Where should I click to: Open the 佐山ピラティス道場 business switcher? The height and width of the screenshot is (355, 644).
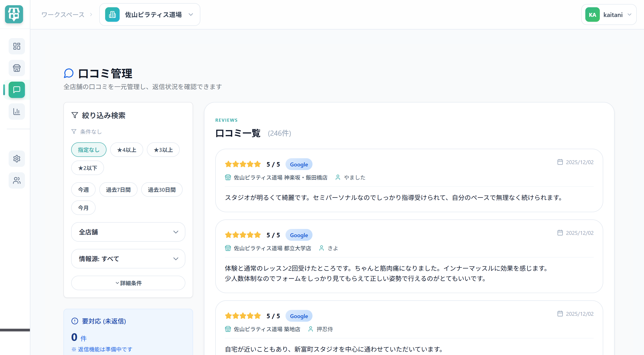150,15
